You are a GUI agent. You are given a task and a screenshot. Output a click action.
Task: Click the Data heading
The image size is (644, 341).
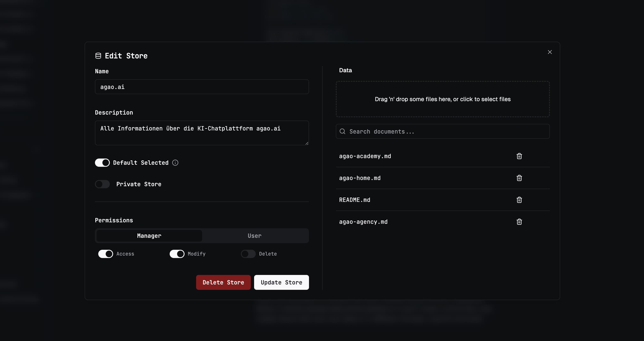coord(346,70)
